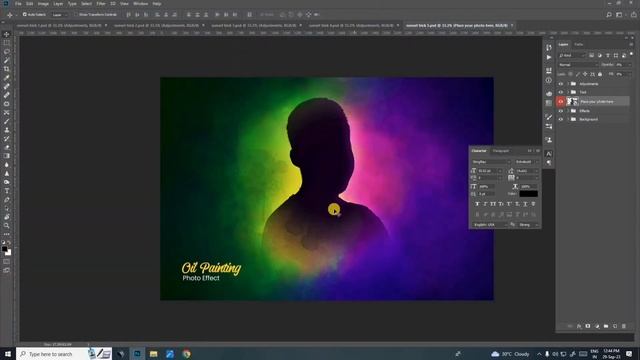
Task: Toggle Faux Bold in Character panel
Action: 477,204
